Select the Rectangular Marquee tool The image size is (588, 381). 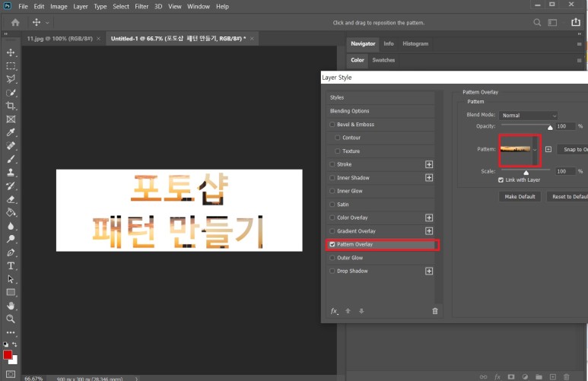(11, 66)
